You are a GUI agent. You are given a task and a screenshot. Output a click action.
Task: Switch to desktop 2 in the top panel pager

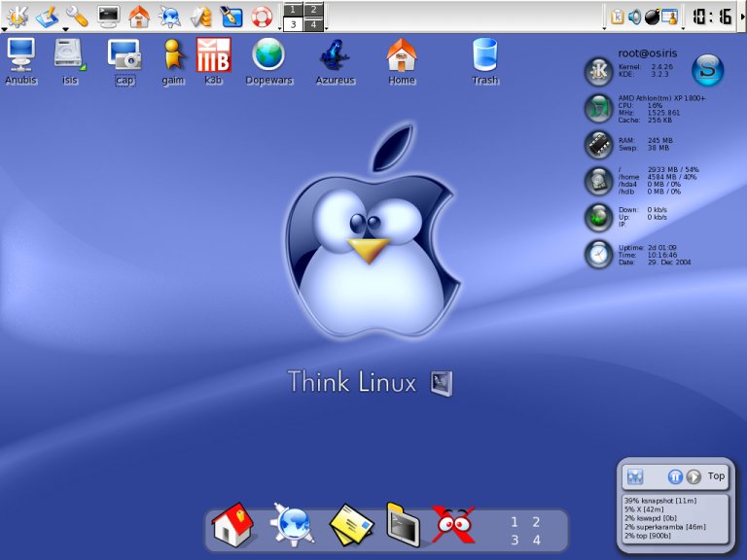tap(313, 10)
